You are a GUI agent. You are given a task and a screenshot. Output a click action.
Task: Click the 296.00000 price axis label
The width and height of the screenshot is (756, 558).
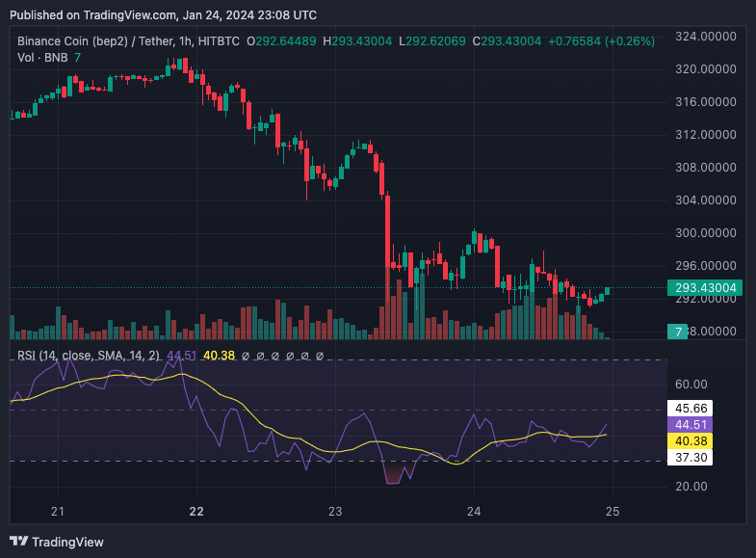pos(705,266)
